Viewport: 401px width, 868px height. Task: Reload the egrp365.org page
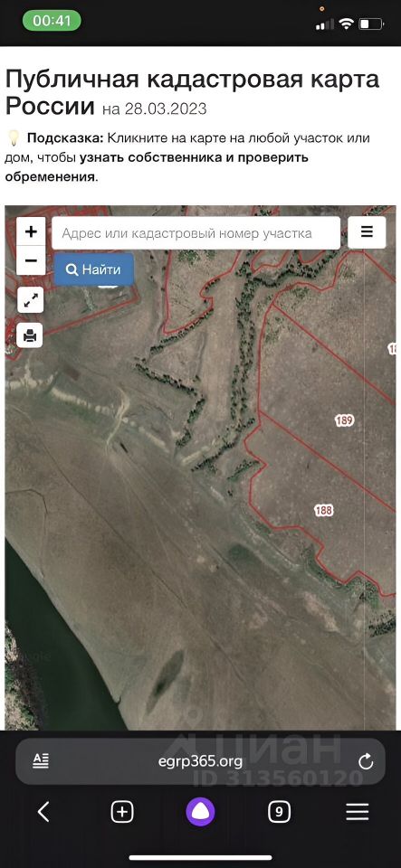point(366,761)
